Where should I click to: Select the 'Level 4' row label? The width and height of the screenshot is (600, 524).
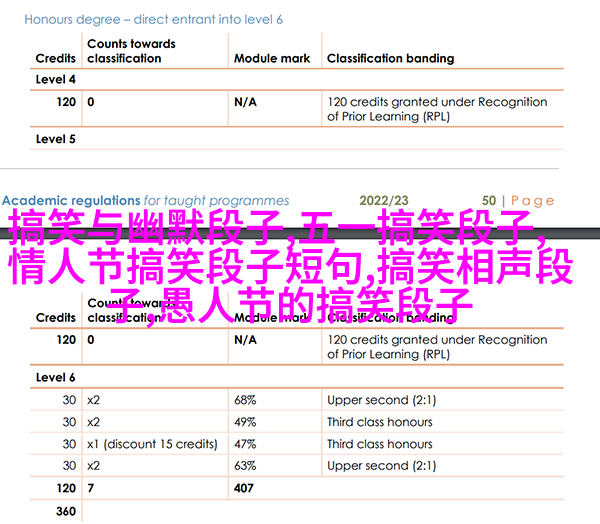[x=56, y=79]
